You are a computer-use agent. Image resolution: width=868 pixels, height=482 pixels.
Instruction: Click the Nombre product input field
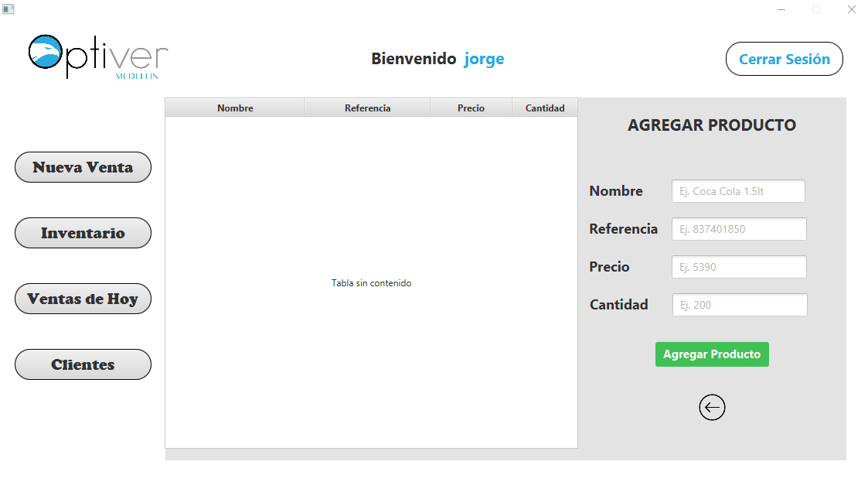pos(737,190)
